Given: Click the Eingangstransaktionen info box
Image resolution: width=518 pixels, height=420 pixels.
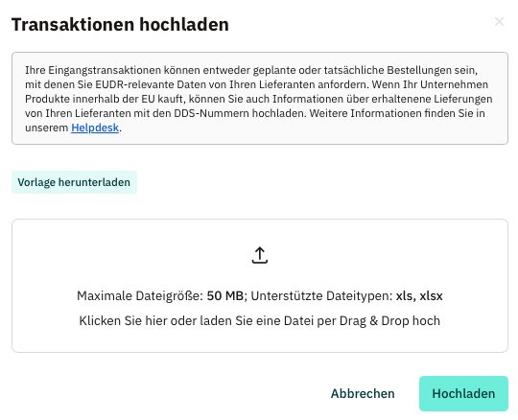Looking at the screenshot, I should [260, 99].
